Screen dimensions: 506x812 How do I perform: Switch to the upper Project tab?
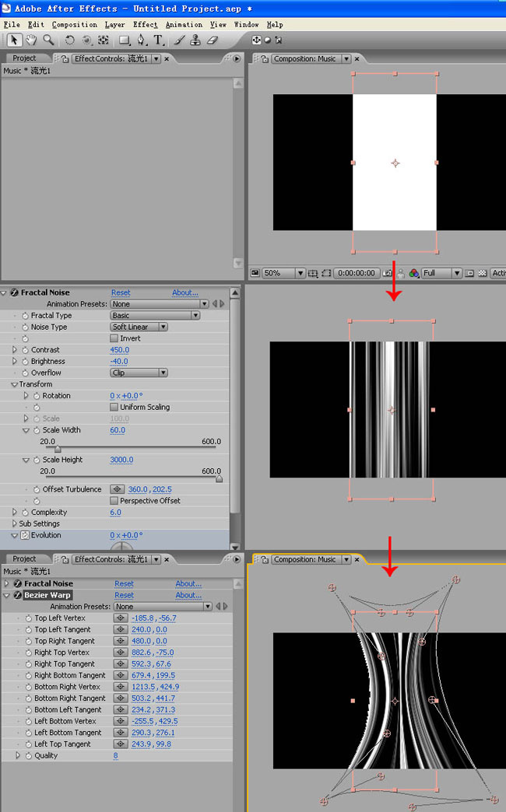(24, 58)
